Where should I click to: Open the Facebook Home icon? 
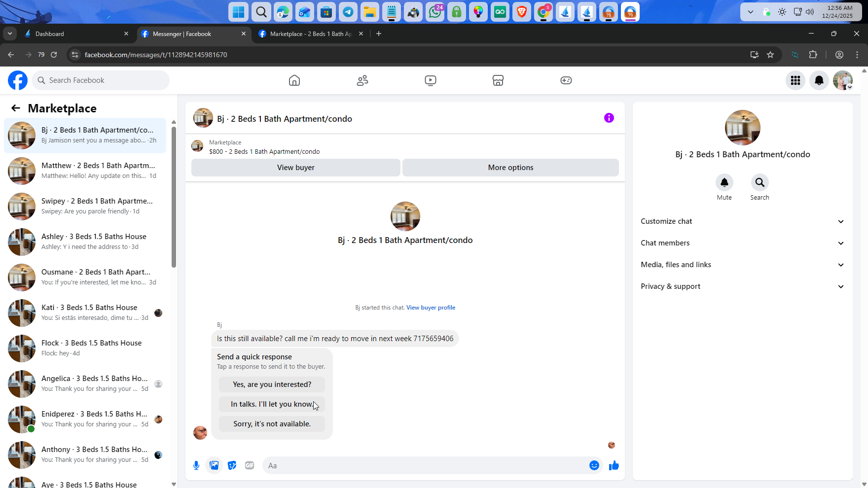click(x=294, y=80)
